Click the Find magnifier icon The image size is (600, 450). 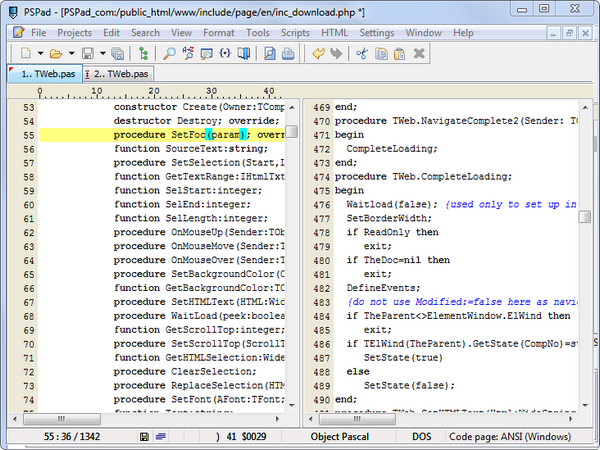point(169,53)
